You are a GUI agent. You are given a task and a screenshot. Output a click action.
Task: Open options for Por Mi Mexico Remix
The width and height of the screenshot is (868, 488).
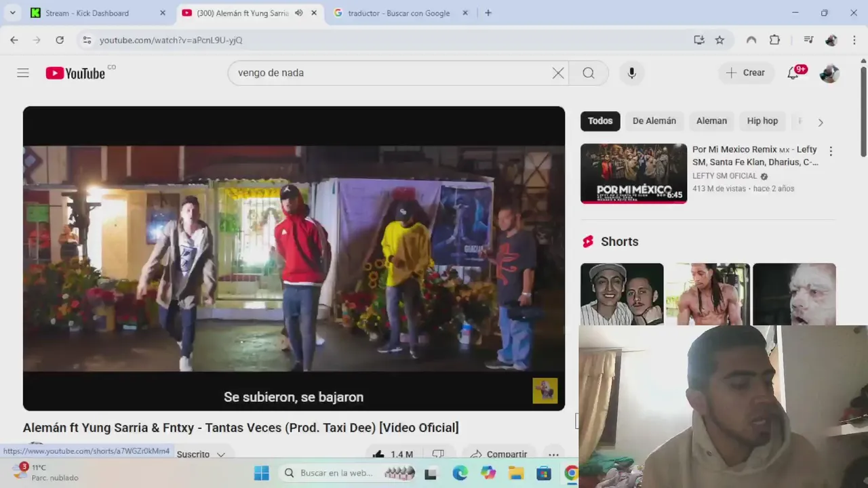pos(831,152)
